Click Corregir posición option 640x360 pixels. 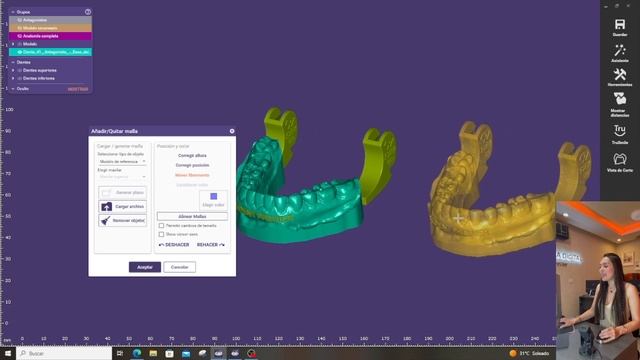(192, 165)
